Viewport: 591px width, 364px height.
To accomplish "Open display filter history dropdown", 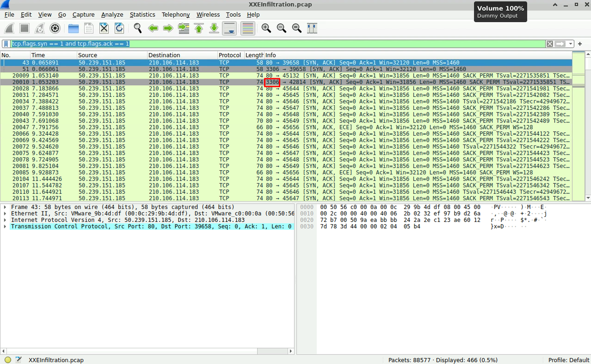I will (570, 44).
